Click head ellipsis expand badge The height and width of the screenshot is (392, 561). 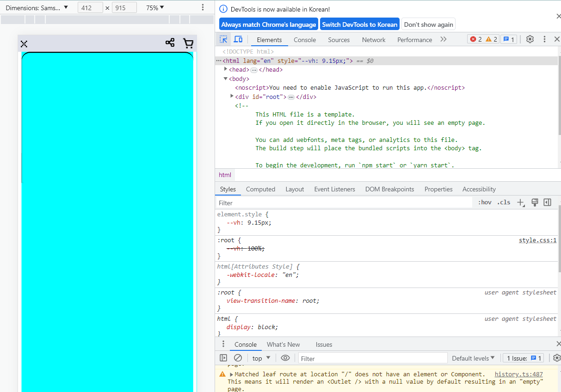coord(254,70)
